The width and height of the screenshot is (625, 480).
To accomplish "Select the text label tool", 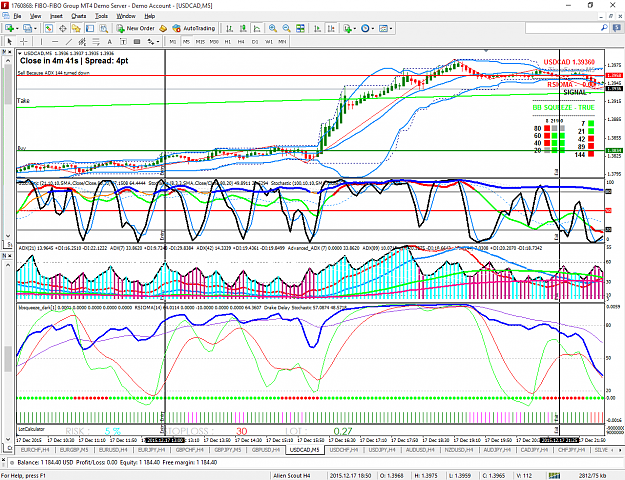I will 123,41.
